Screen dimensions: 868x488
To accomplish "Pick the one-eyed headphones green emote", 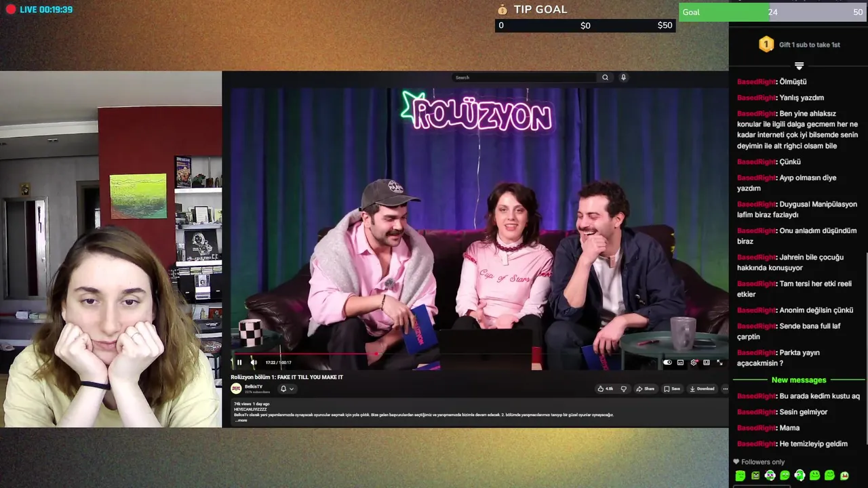I will [x=800, y=476].
